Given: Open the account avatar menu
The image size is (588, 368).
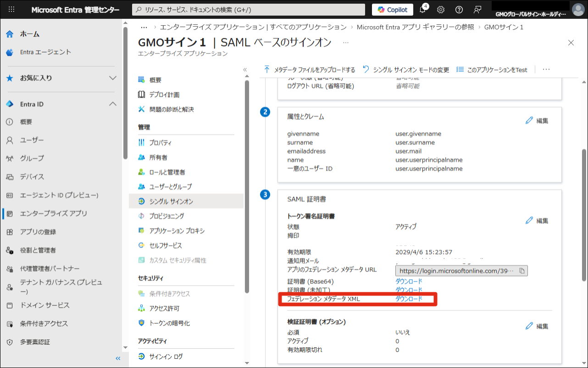Looking at the screenshot, I should tap(578, 10).
